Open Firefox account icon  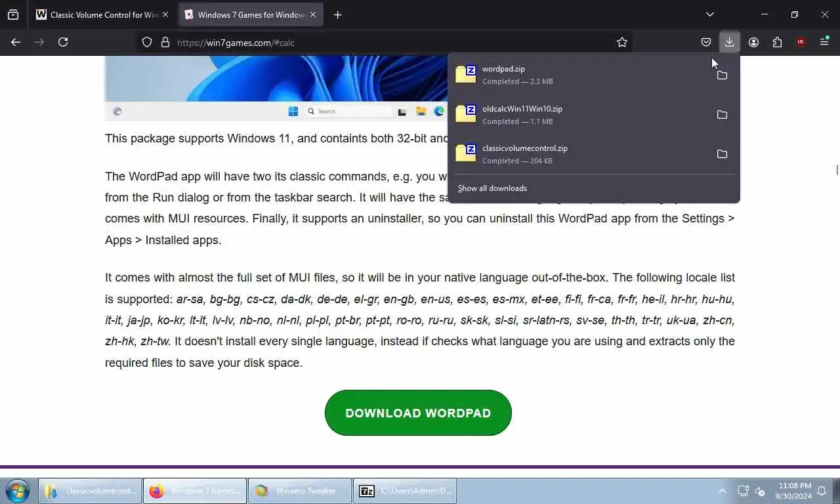pyautogui.click(x=753, y=42)
